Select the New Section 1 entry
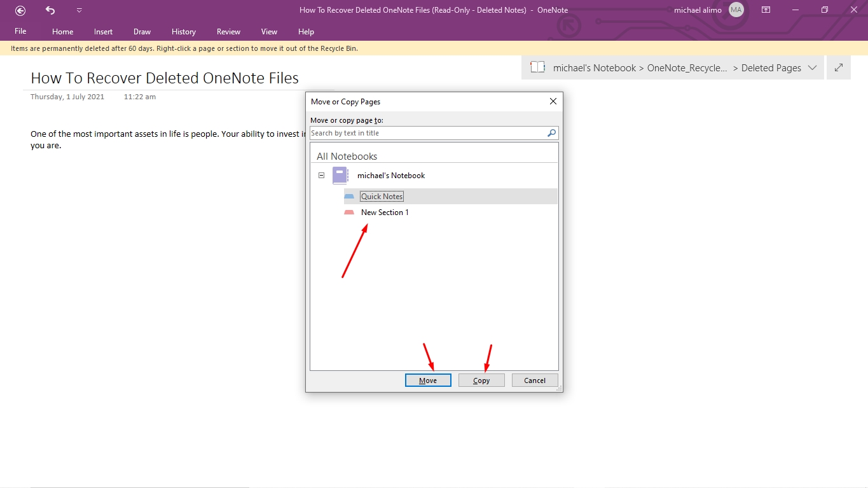868x488 pixels. tap(385, 213)
